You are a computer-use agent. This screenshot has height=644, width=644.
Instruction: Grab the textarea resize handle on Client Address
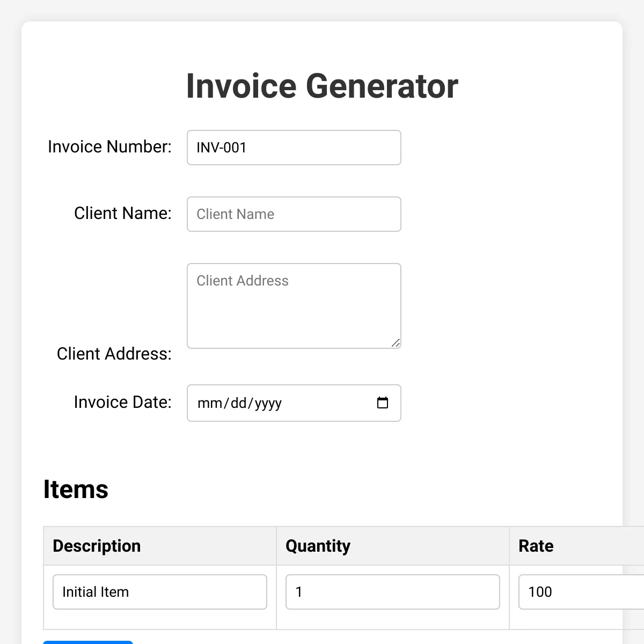coord(396,343)
